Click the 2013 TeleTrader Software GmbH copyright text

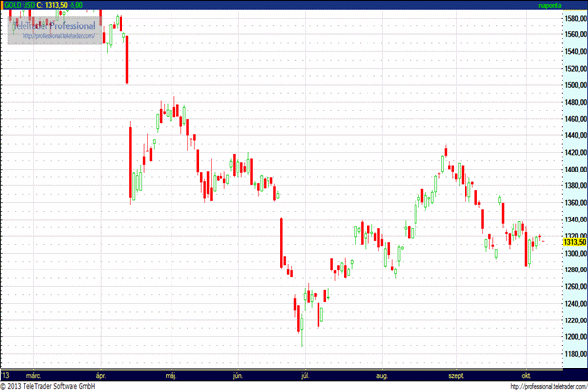click(x=48, y=386)
